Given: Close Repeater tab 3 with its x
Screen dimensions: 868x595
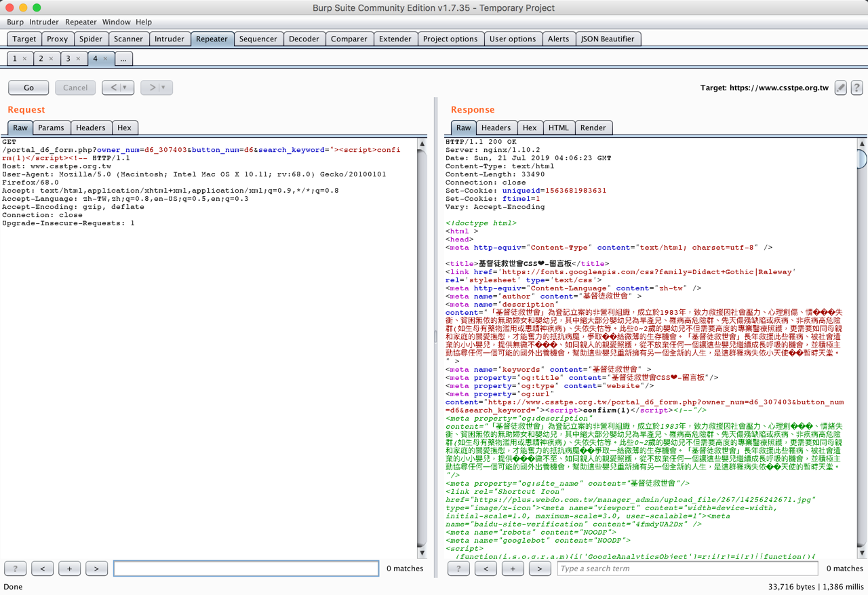Looking at the screenshot, I should click(x=78, y=59).
